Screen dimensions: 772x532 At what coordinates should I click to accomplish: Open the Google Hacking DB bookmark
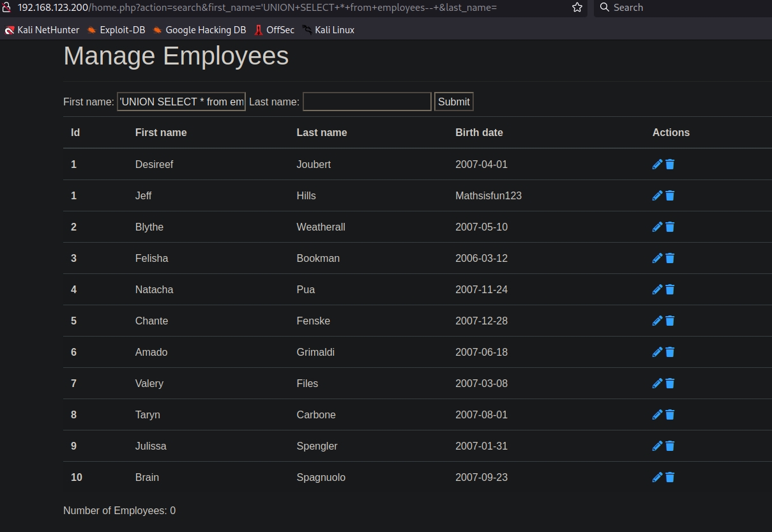pos(199,30)
